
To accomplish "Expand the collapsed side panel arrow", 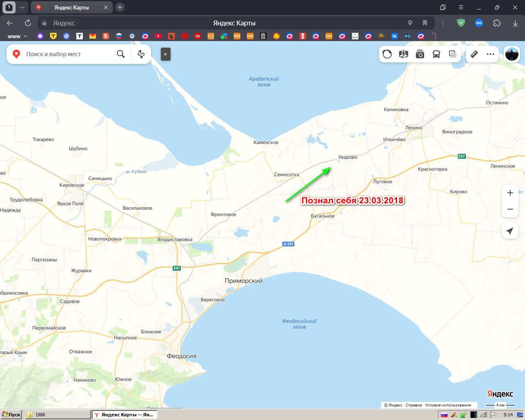I will pos(166,54).
